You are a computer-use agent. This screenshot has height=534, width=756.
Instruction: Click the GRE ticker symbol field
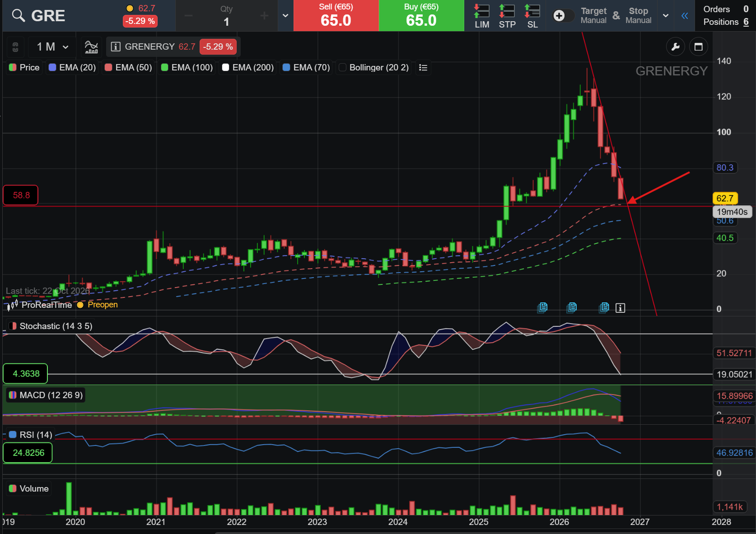48,16
